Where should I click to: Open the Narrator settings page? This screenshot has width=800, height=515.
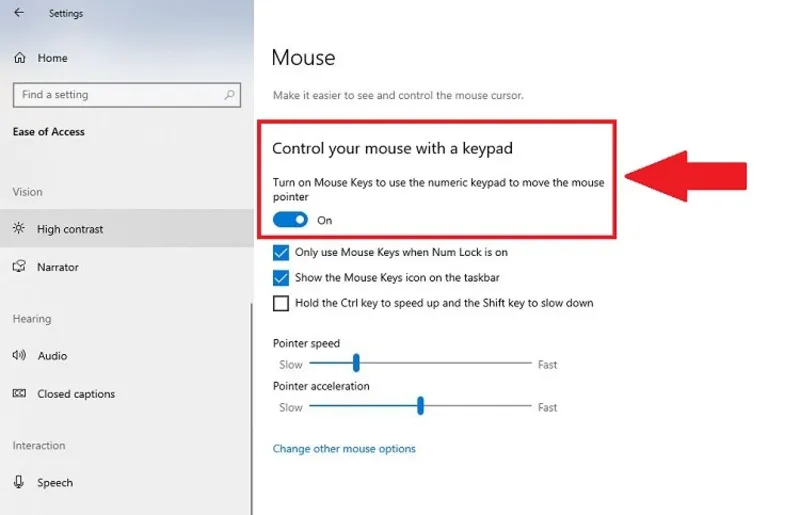(x=58, y=267)
